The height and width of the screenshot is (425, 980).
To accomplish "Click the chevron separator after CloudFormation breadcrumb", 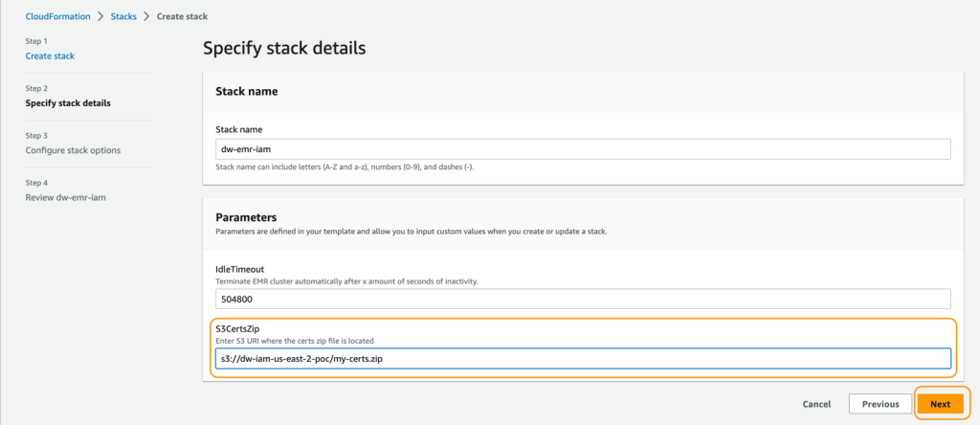I will pyautogui.click(x=100, y=17).
